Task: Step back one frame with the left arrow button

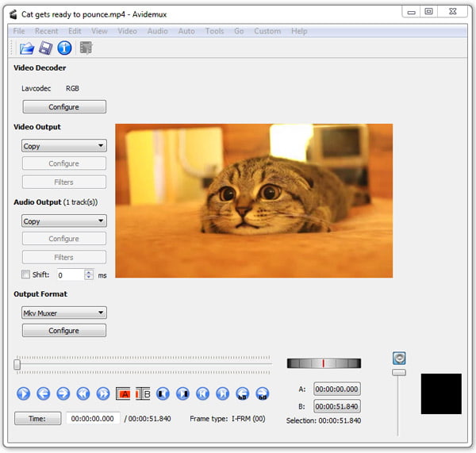Action: coord(44,393)
